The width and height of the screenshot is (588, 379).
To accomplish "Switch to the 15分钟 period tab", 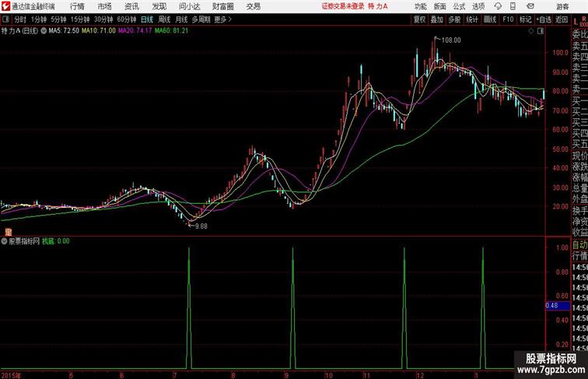I will (x=80, y=19).
